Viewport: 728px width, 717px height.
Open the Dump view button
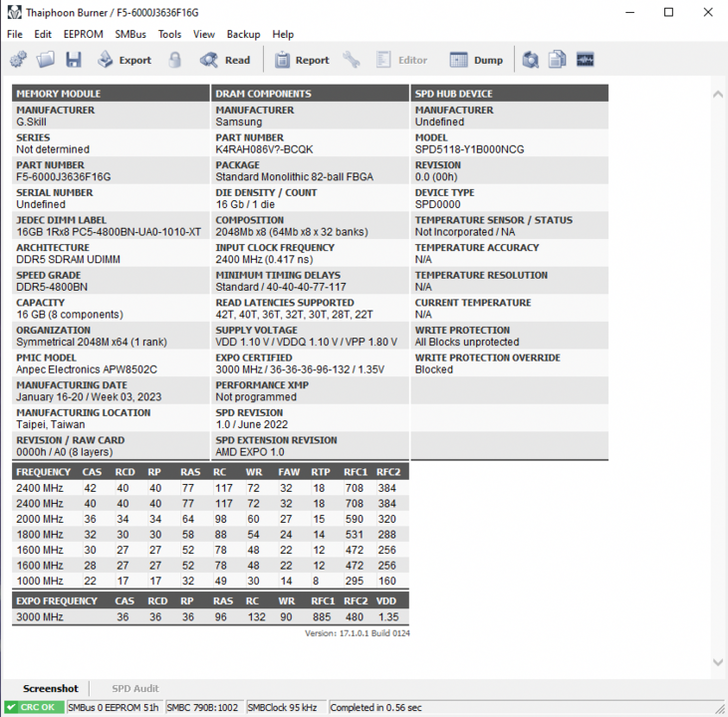476,60
